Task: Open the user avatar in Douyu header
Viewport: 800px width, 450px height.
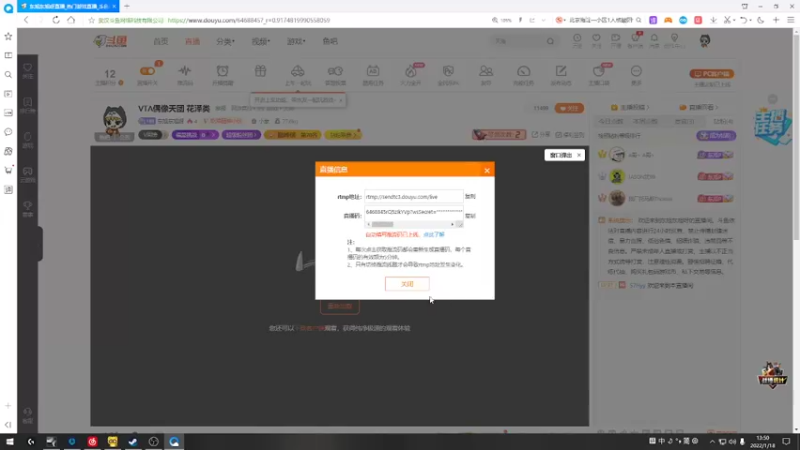Action: (705, 41)
